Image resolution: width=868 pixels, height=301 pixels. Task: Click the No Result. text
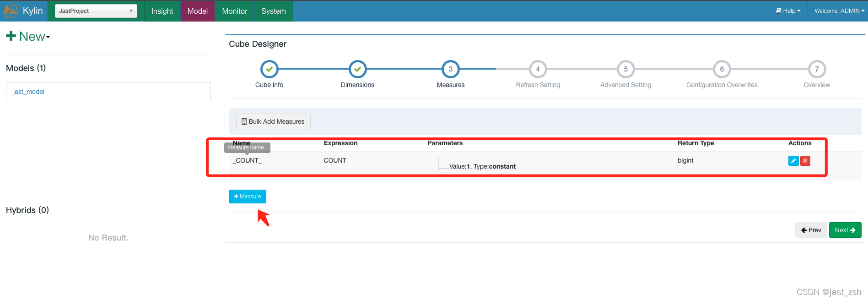[108, 238]
